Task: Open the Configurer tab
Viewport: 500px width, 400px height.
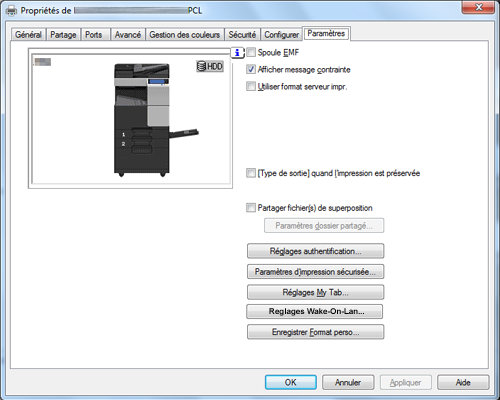Action: click(281, 35)
